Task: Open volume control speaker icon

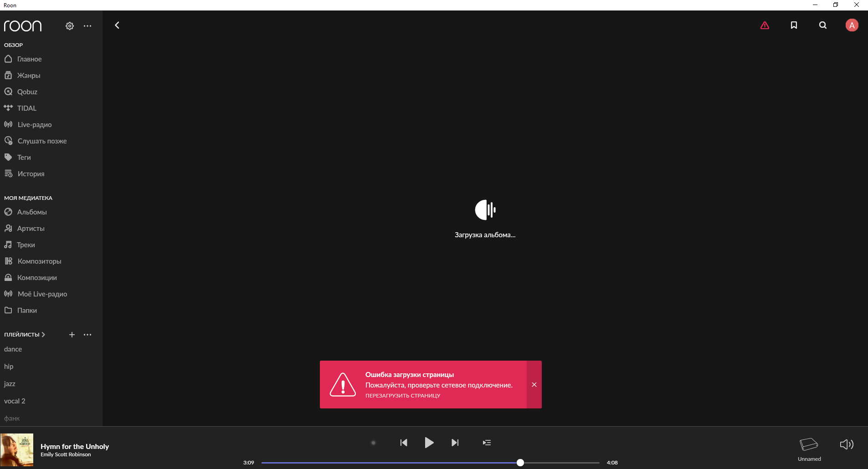Action: pyautogui.click(x=846, y=444)
